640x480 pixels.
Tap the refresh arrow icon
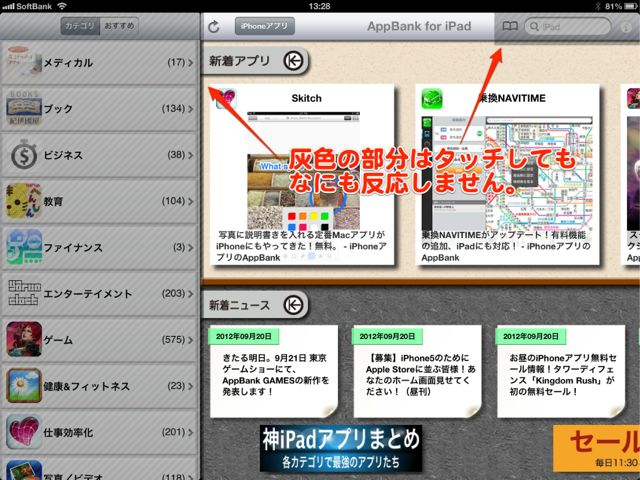point(214,27)
